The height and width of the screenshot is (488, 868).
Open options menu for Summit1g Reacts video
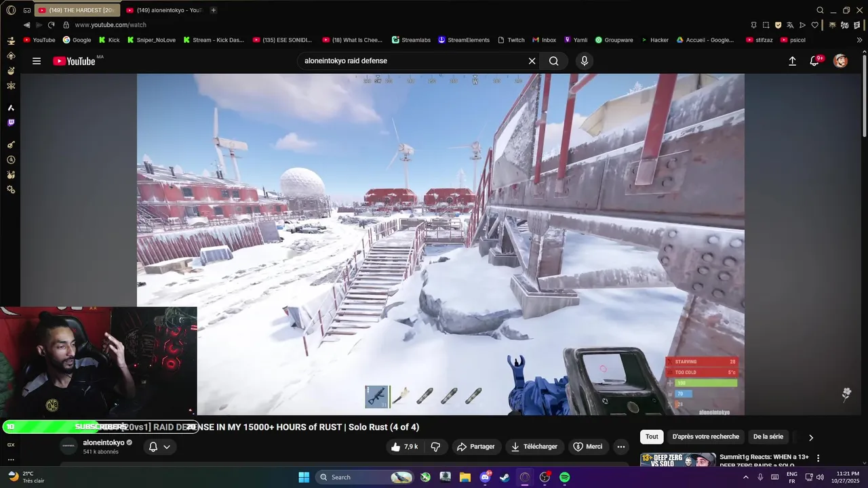(x=818, y=458)
